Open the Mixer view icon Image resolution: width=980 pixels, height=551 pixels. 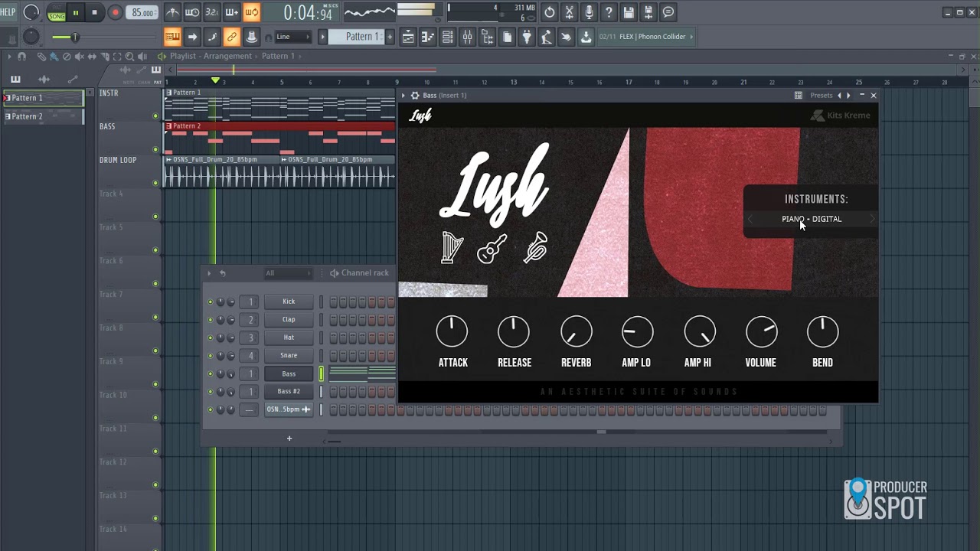(x=467, y=37)
